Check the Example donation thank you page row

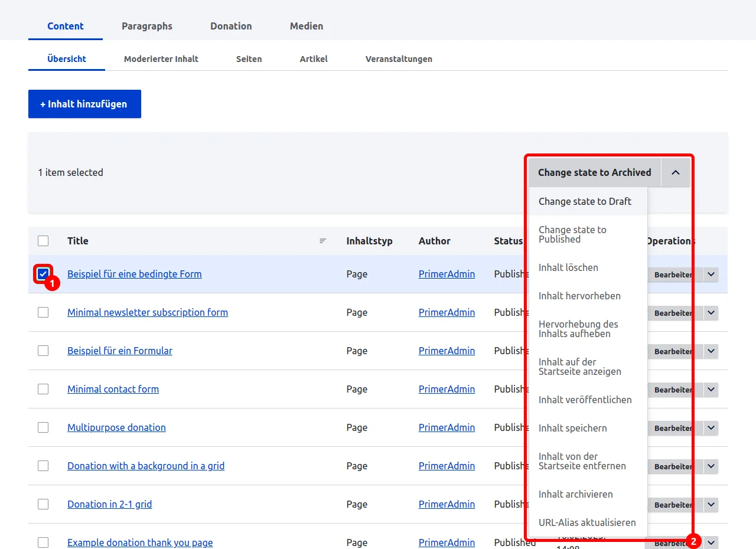[43, 543]
